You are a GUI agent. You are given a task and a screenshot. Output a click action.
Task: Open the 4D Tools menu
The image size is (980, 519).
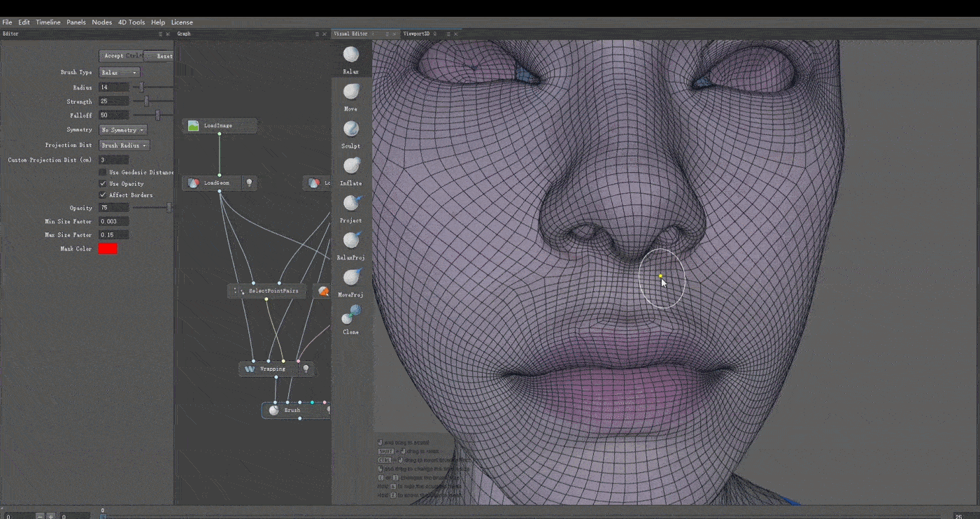[x=132, y=22]
